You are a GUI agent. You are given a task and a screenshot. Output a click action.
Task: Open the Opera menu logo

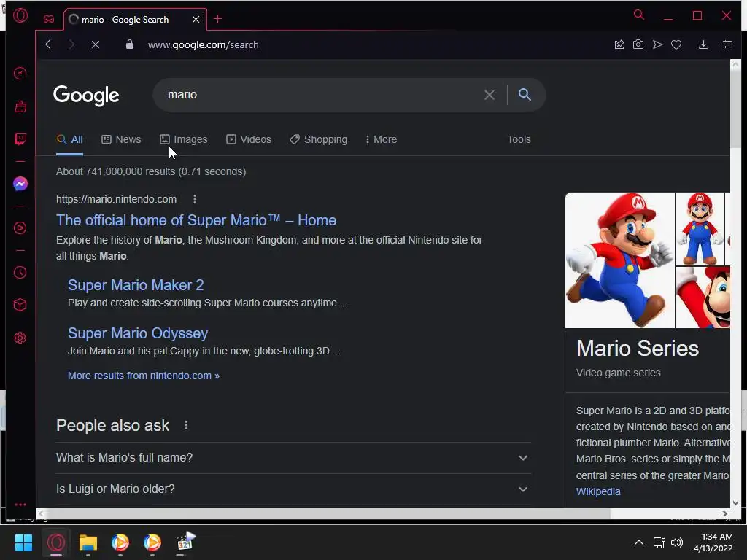pos(20,16)
